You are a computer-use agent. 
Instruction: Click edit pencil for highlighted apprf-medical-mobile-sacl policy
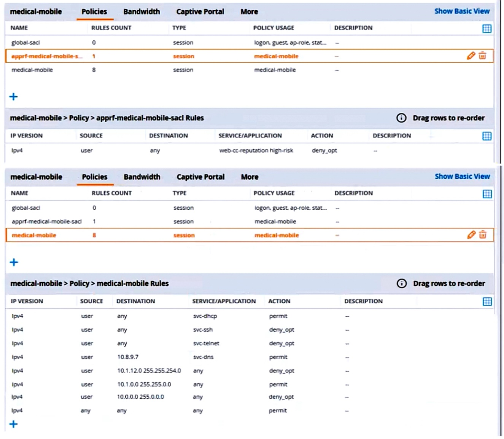coord(471,56)
